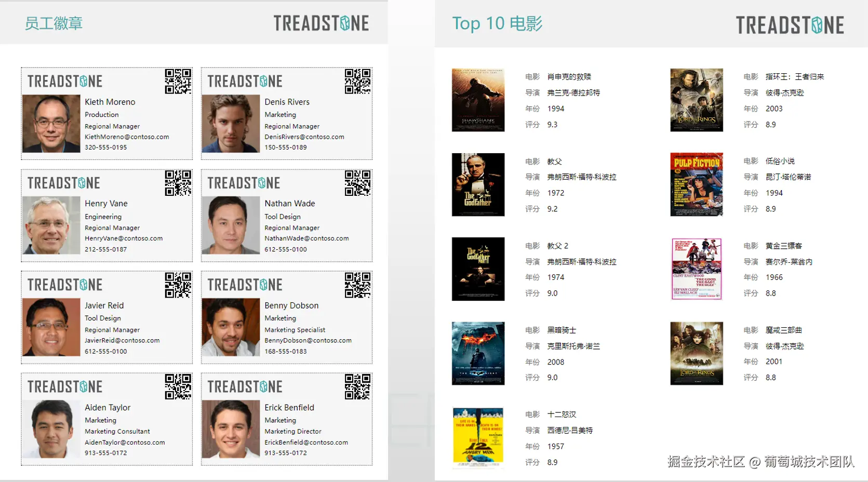Click the rating value 9.3
The width and height of the screenshot is (868, 482).
[x=552, y=125]
